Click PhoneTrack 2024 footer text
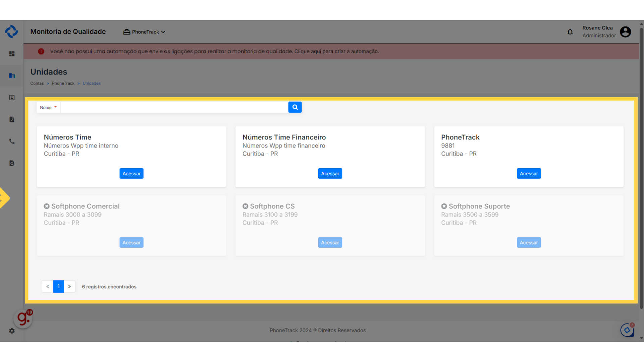 pos(318,330)
